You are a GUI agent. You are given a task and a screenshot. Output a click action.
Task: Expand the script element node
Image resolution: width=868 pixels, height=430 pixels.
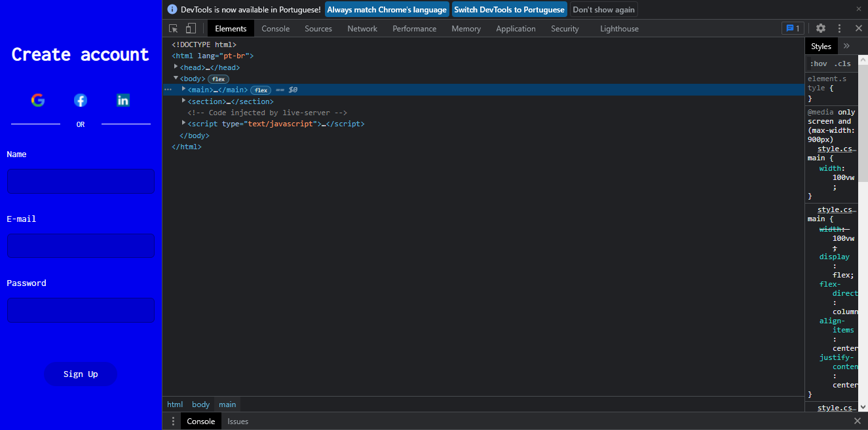click(x=183, y=124)
